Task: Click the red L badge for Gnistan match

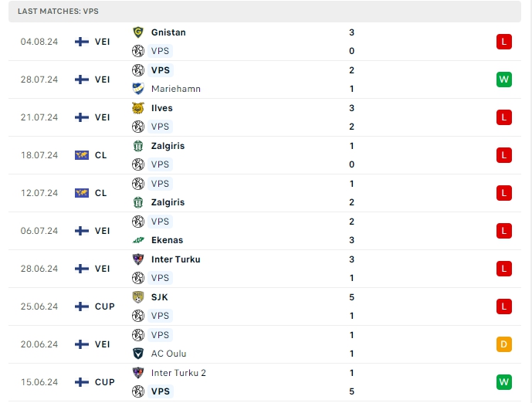Action: (x=504, y=42)
